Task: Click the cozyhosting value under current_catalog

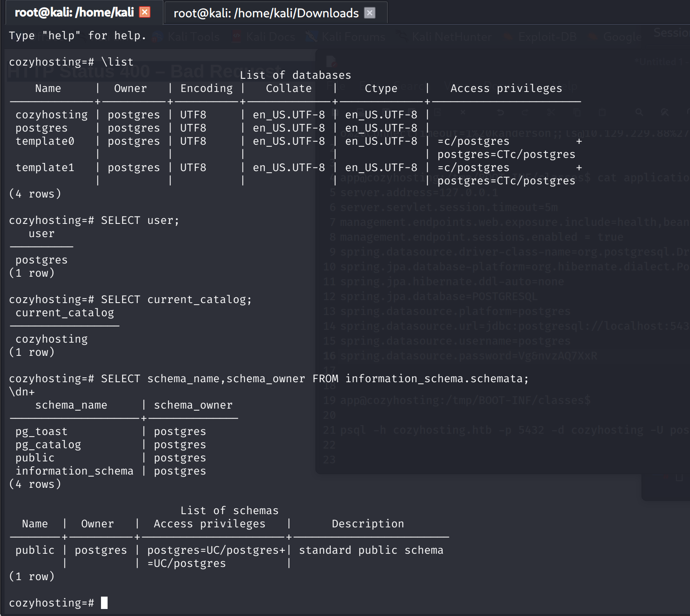Action: click(x=52, y=339)
